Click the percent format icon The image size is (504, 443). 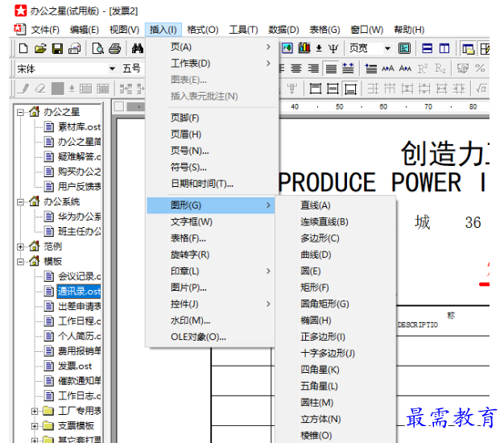point(480,68)
